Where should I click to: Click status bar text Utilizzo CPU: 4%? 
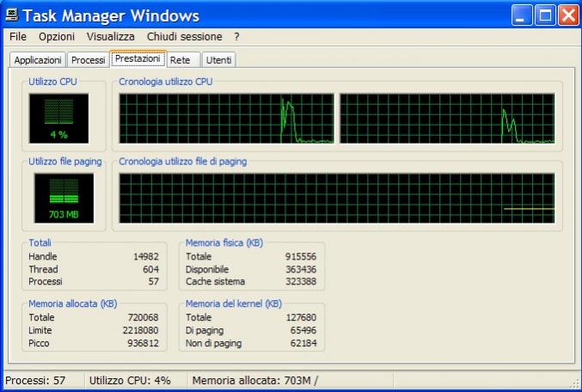click(130, 381)
